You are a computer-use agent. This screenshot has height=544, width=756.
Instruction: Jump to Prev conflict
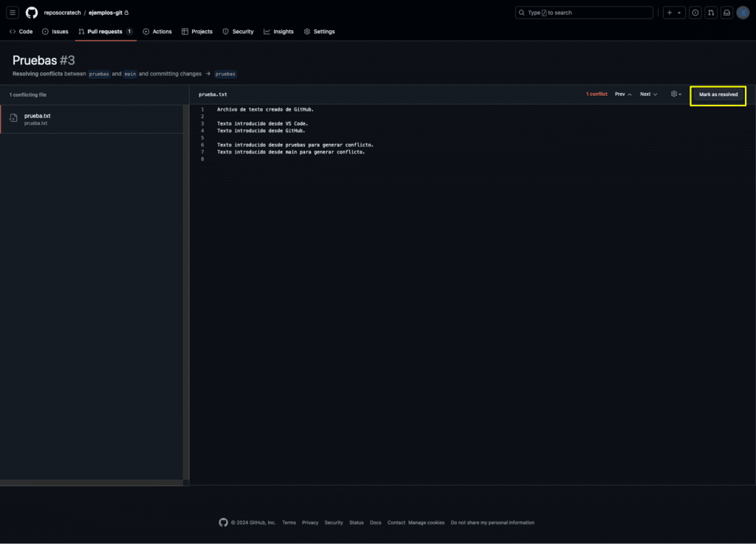pos(623,94)
